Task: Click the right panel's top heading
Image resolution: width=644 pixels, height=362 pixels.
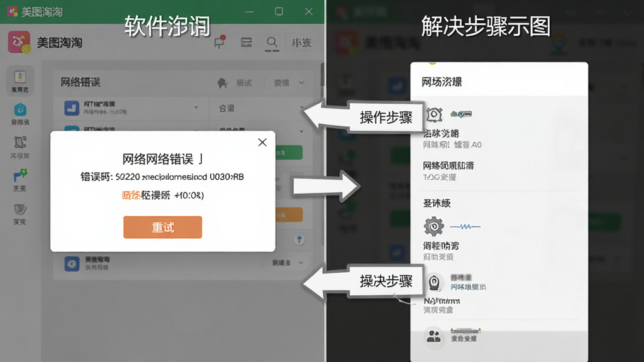Action: coord(442,82)
